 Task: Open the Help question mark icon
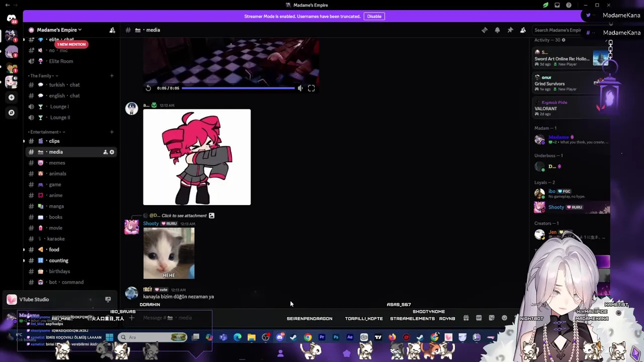point(569,5)
